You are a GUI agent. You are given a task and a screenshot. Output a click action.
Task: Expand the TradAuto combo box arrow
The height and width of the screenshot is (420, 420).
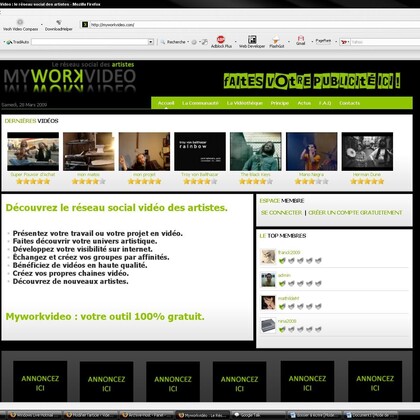(x=151, y=42)
